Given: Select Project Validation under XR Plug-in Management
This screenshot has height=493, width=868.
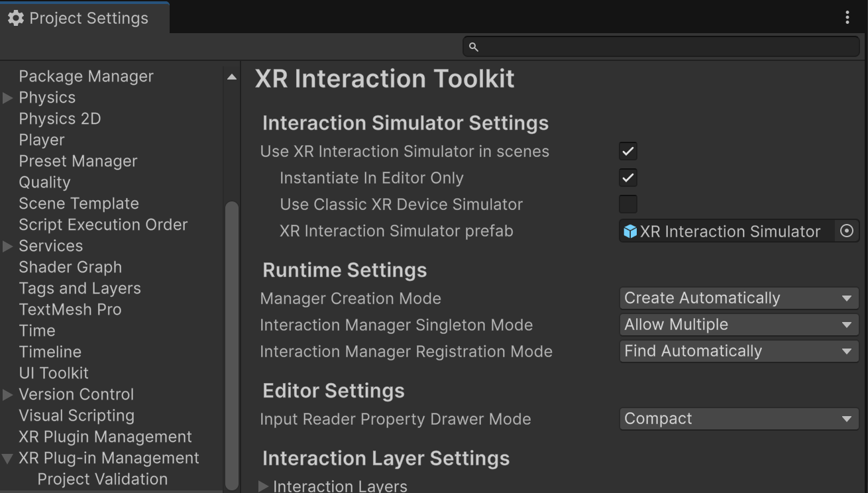Looking at the screenshot, I should pyautogui.click(x=103, y=479).
